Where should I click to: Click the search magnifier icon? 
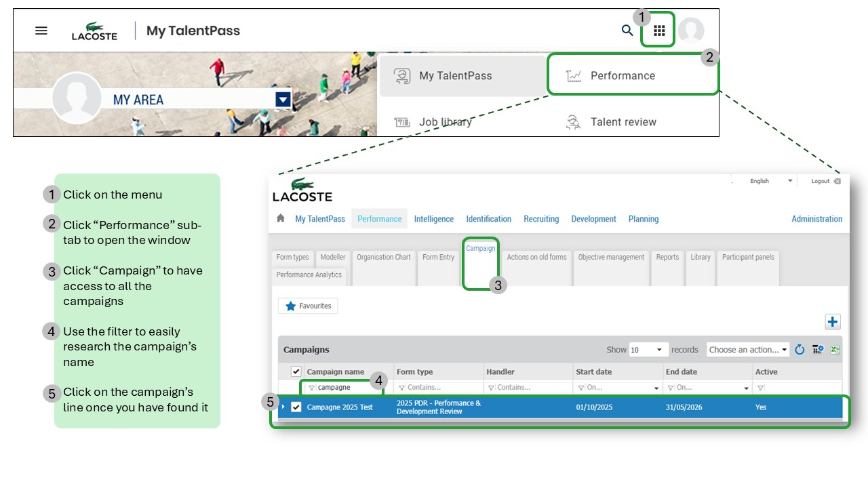[x=627, y=30]
